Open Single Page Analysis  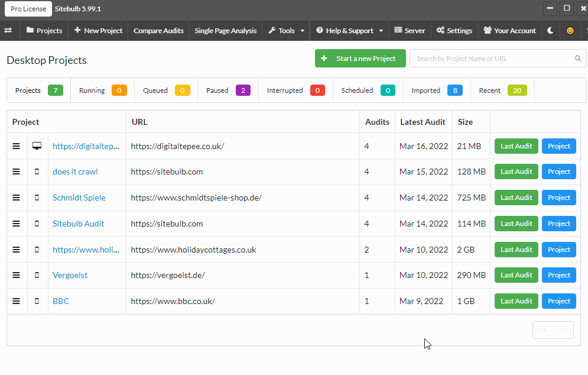point(225,31)
